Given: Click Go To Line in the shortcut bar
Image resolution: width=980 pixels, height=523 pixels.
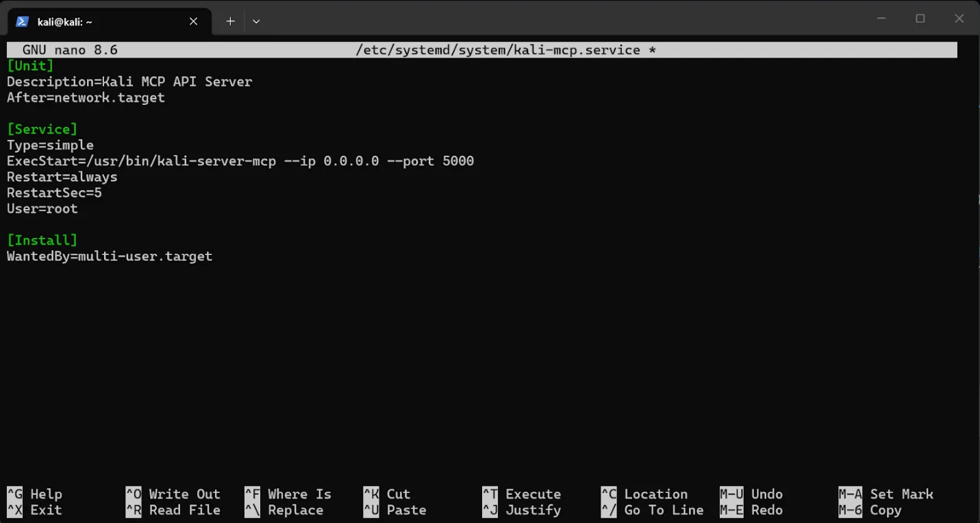Looking at the screenshot, I should tap(663, 510).
